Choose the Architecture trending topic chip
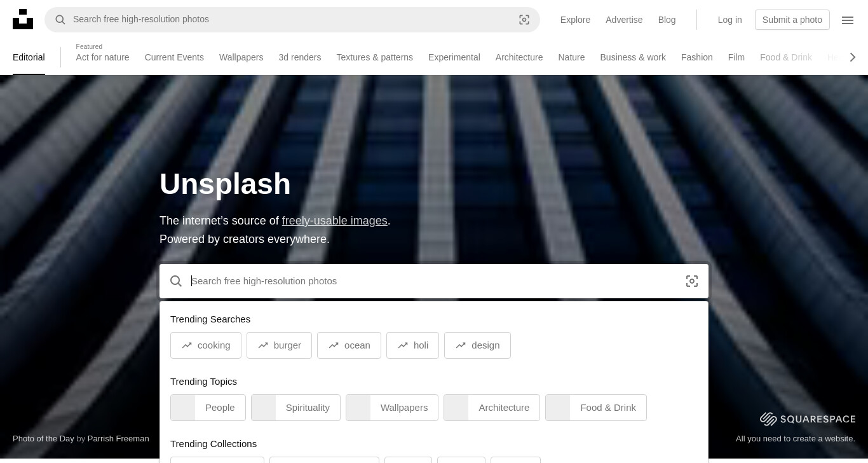 pyautogui.click(x=492, y=408)
